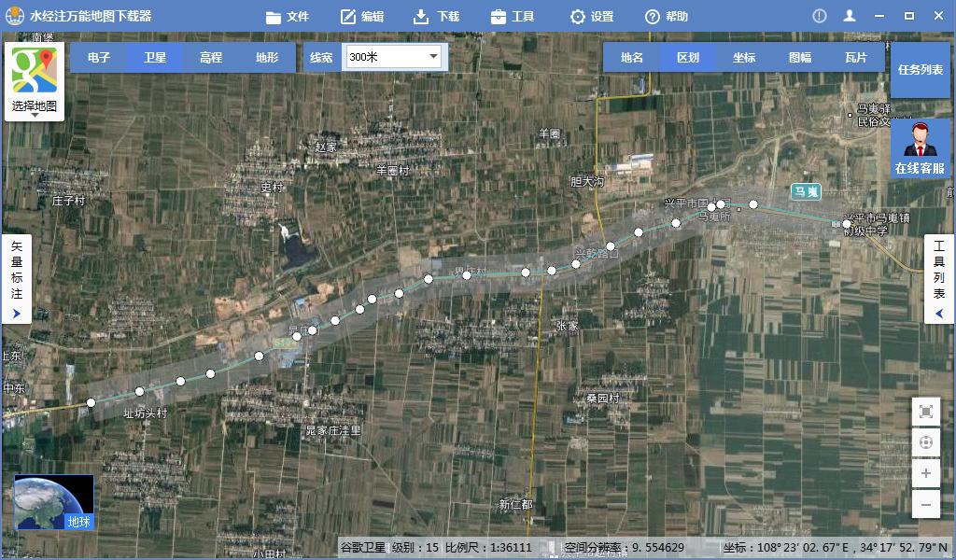The image size is (956, 560).
Task: Open the 文件 menu
Action: [x=287, y=16]
